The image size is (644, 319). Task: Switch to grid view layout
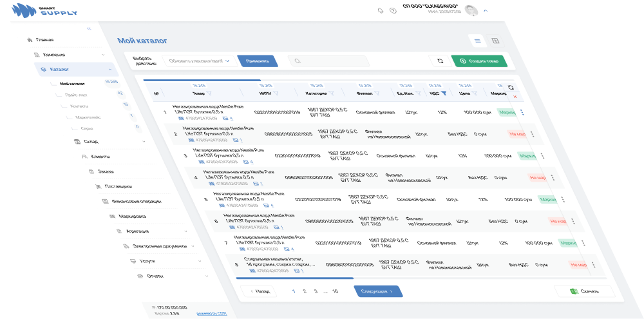(x=495, y=41)
